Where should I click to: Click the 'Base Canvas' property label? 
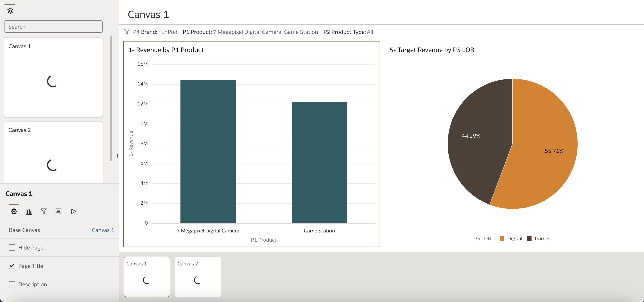pos(24,230)
